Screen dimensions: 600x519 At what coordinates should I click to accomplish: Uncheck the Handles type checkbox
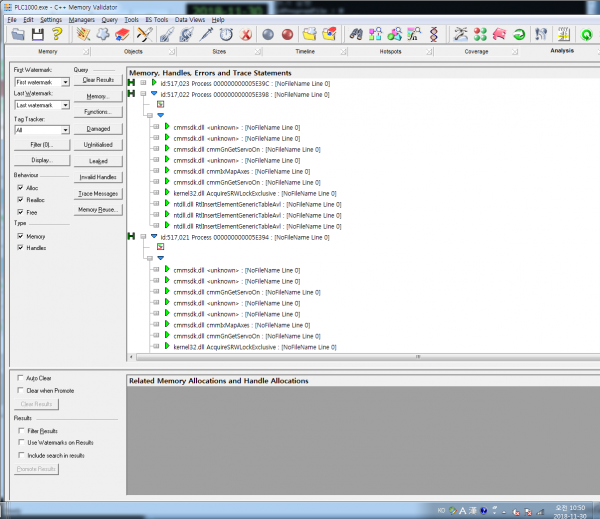[x=20, y=248]
